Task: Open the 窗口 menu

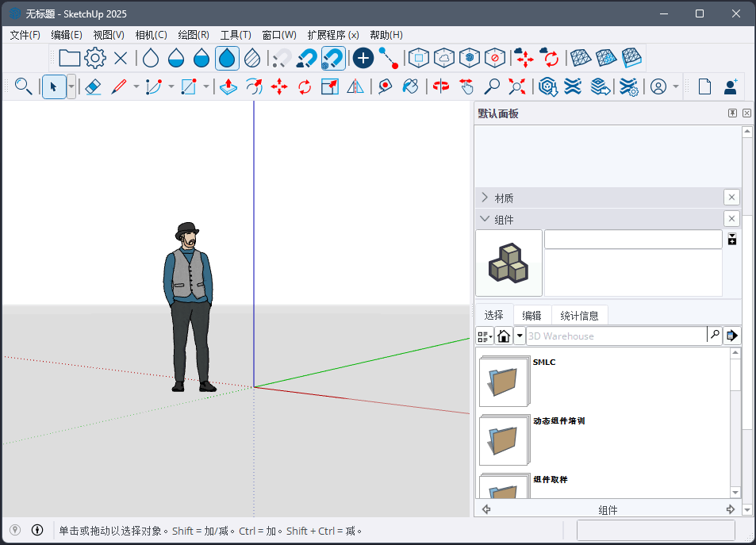Action: [279, 35]
